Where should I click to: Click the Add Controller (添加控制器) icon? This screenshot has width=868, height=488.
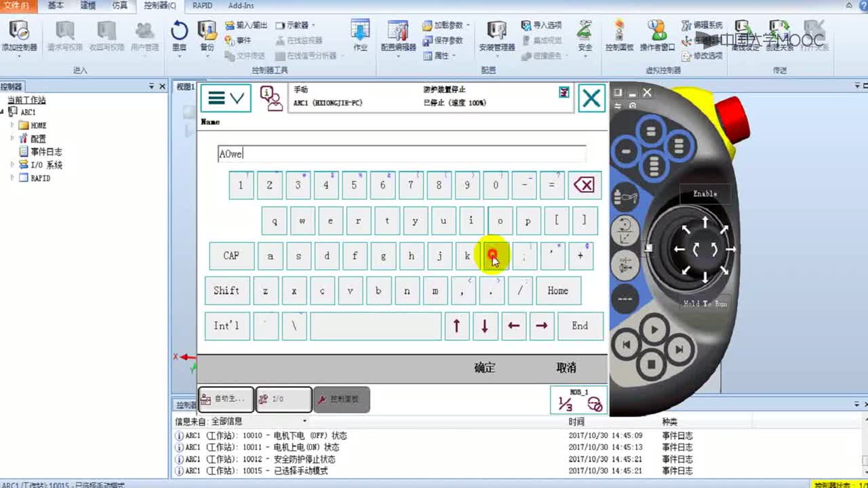click(19, 37)
